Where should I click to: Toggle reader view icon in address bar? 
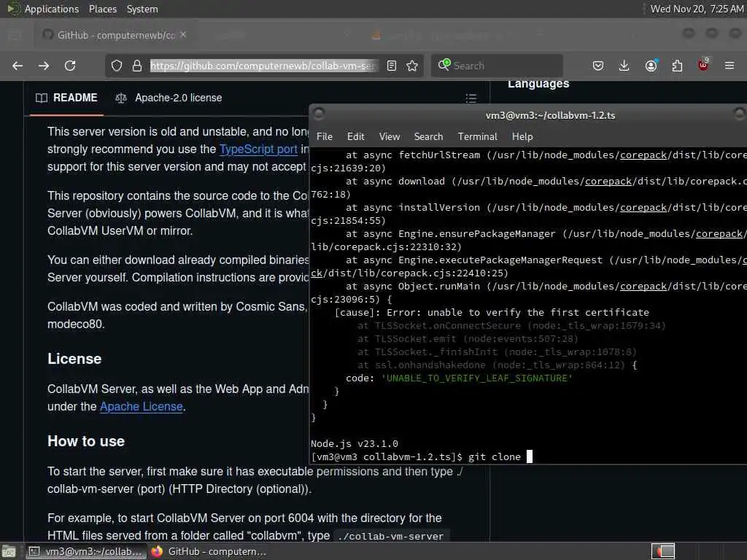pyautogui.click(x=392, y=66)
